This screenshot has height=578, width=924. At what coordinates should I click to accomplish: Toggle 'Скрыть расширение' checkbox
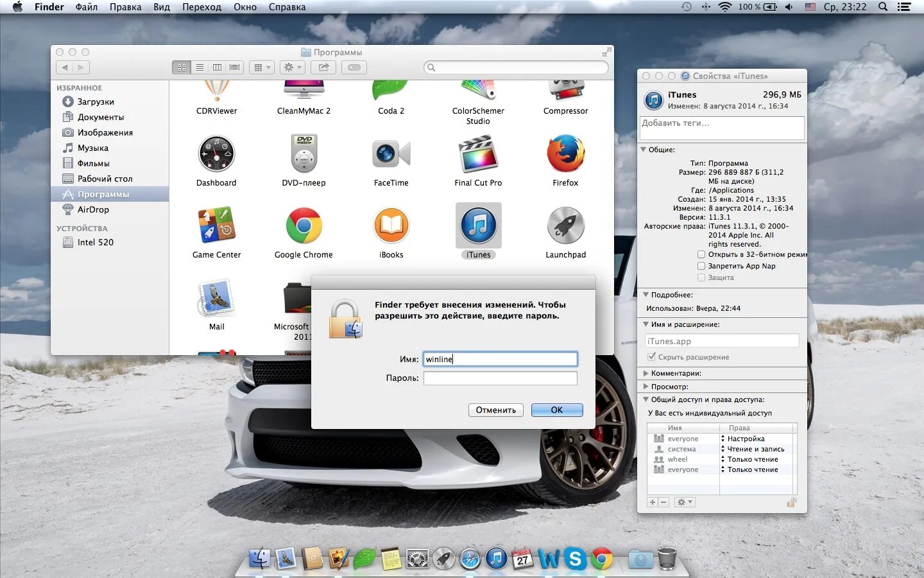(652, 356)
